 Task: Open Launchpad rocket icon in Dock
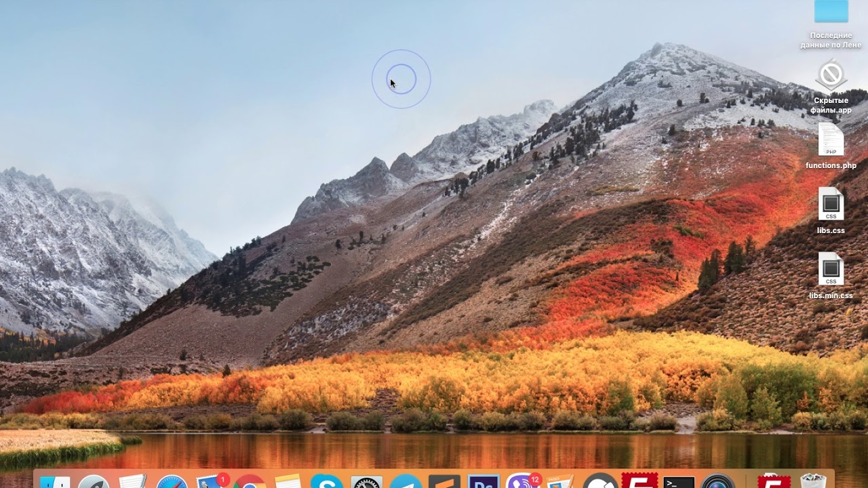[x=94, y=481]
